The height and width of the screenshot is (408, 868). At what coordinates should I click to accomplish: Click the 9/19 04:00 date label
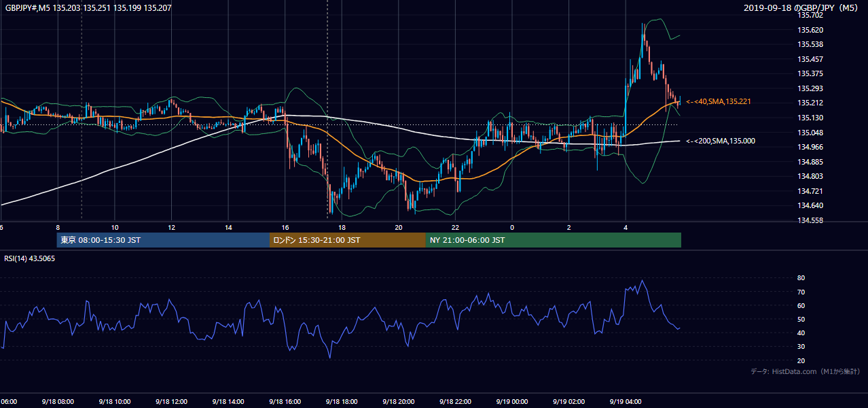tap(625, 402)
